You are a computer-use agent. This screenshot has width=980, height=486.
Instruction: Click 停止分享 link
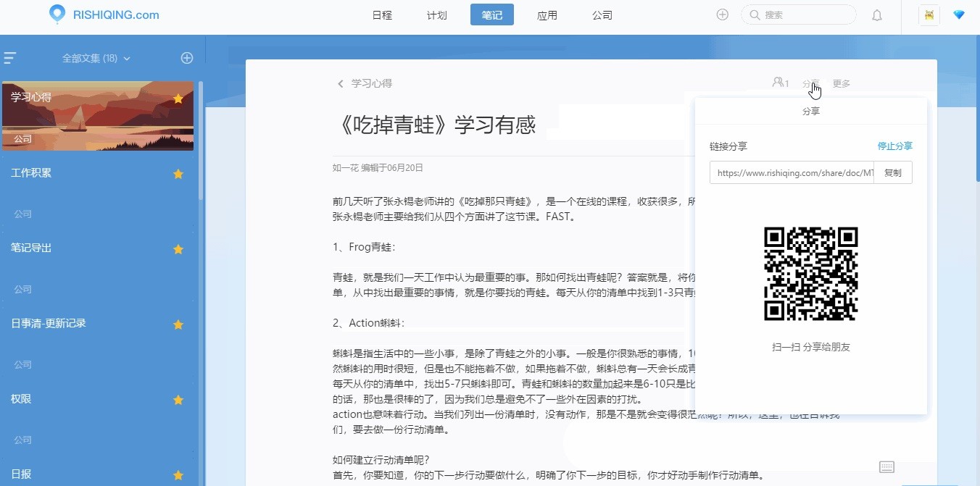click(895, 146)
